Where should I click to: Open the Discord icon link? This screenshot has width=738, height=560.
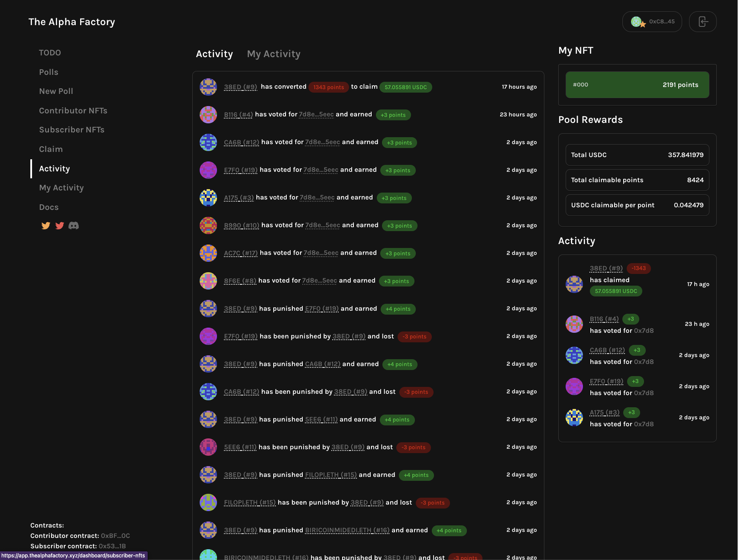coord(74,225)
